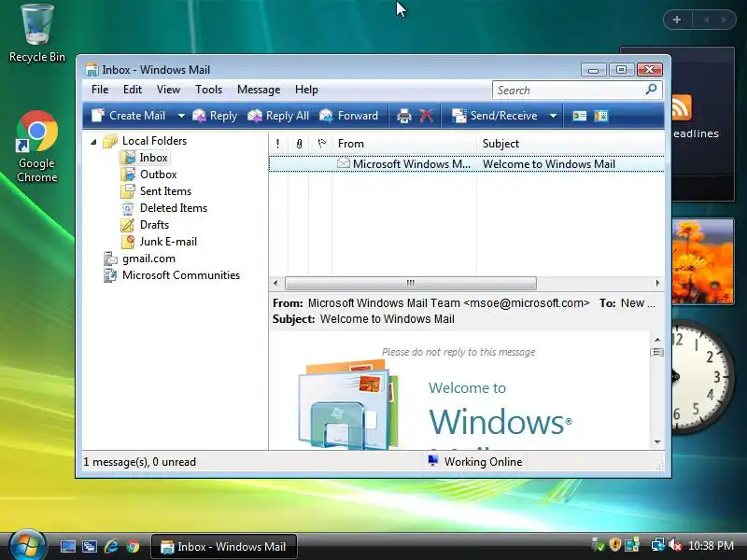Sort by Attachment paperclip column
This screenshot has width=747, height=560.
click(x=299, y=144)
